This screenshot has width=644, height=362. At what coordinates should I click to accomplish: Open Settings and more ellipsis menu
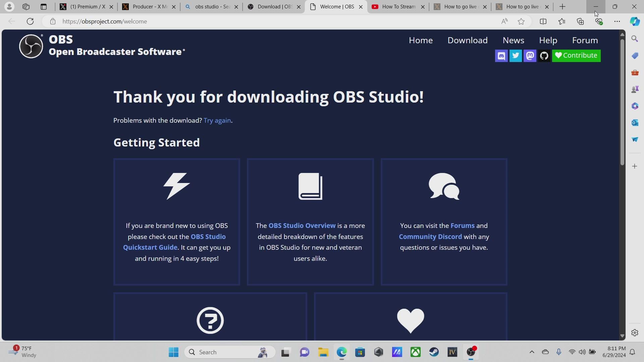point(617,21)
